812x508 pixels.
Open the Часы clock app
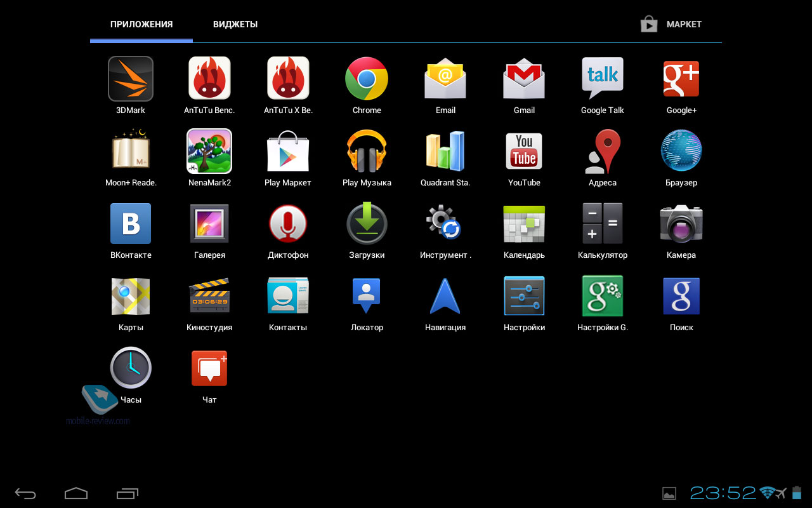[131, 368]
